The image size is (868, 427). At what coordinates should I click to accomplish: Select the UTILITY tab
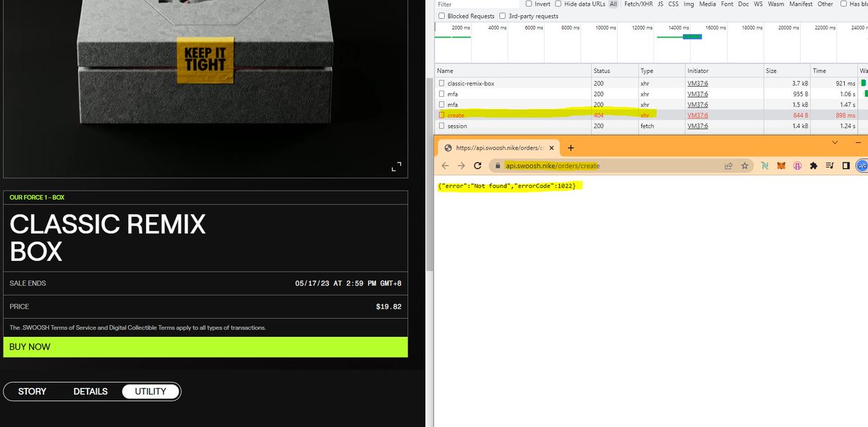150,392
